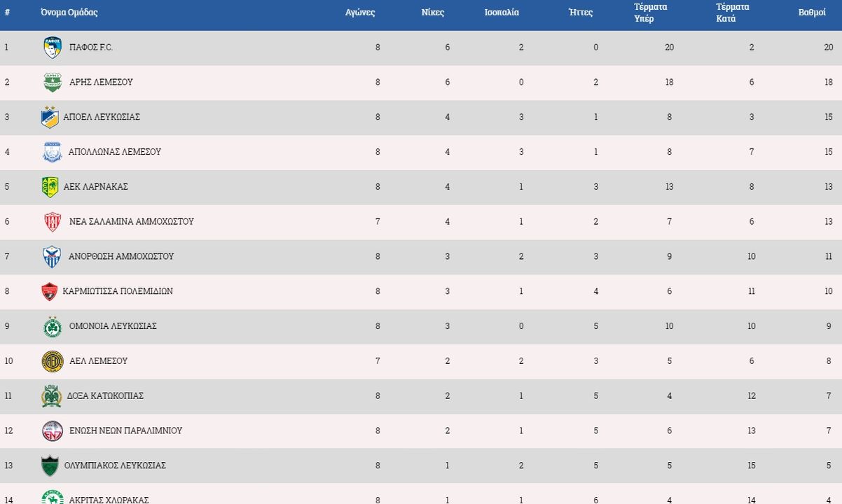Click the ΑΝΟΡΘΩΣΗ ΑΜΜΟΧΩΣΤΟΥ team crest
842x504 pixels.
coord(52,257)
